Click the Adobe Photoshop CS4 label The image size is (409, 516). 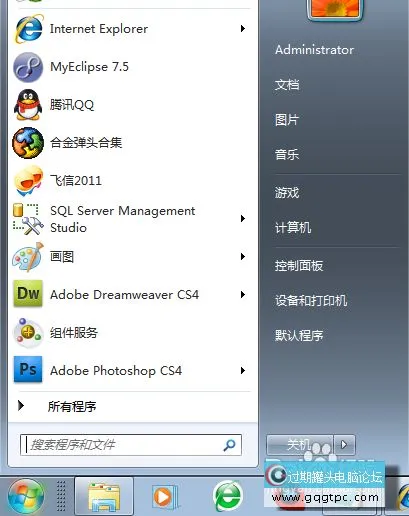pos(116,371)
